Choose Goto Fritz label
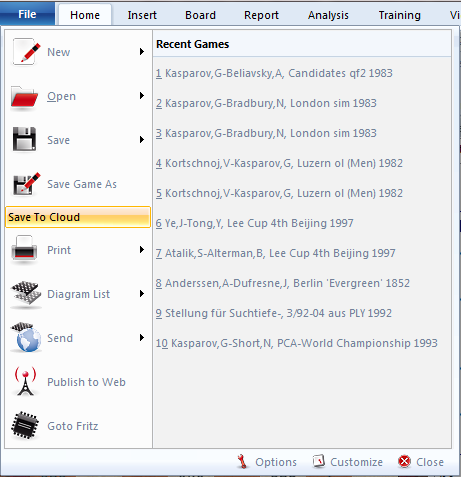Viewport: 461px width, 477px height. (x=73, y=426)
